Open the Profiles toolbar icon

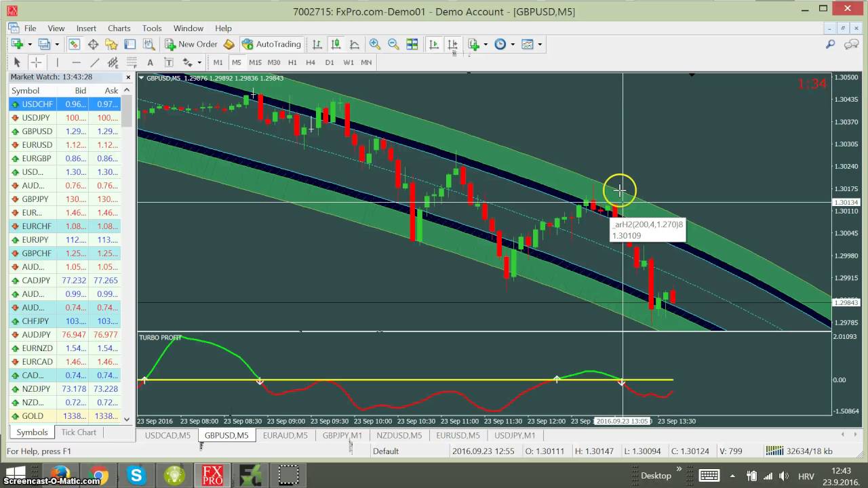pos(44,44)
